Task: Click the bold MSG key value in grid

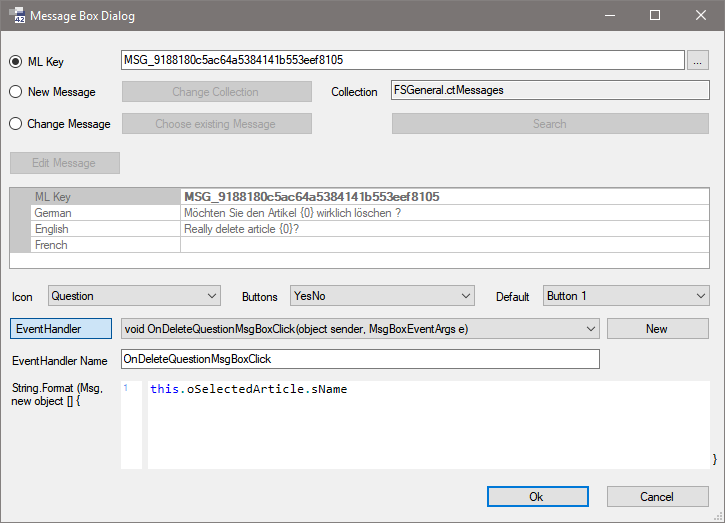Action: pyautogui.click(x=312, y=197)
